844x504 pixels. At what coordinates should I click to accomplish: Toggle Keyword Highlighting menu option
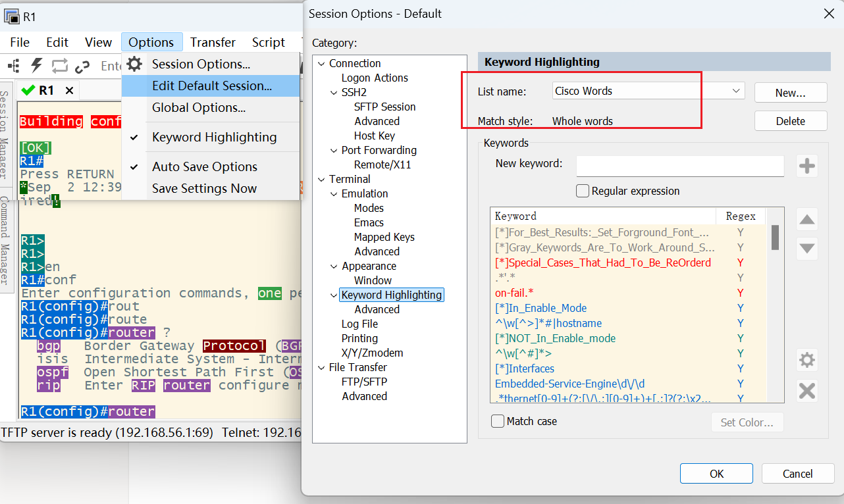(212, 137)
